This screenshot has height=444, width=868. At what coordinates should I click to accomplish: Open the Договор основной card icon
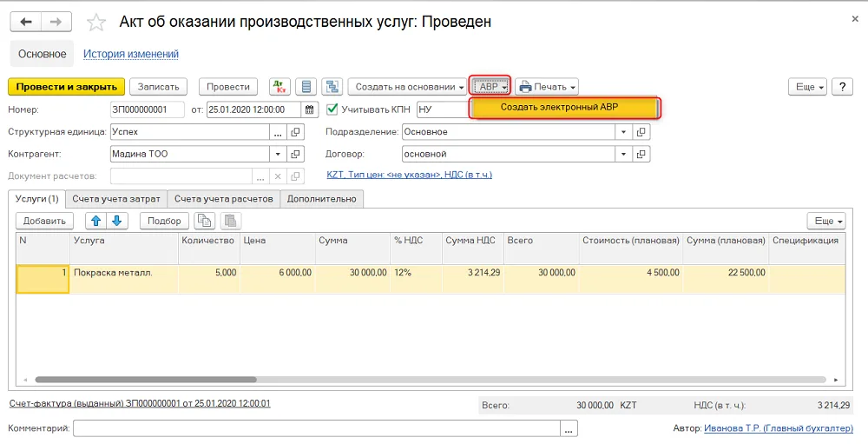pos(641,154)
